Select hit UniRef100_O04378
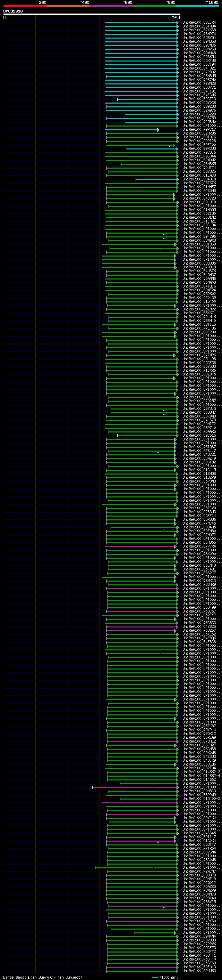Screen dimensions: 222x980 (x=199, y=179)
